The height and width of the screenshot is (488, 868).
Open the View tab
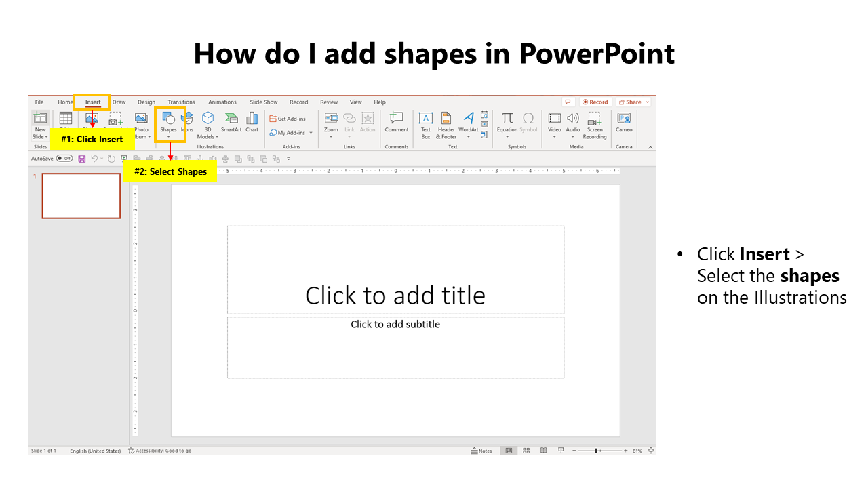(x=356, y=102)
